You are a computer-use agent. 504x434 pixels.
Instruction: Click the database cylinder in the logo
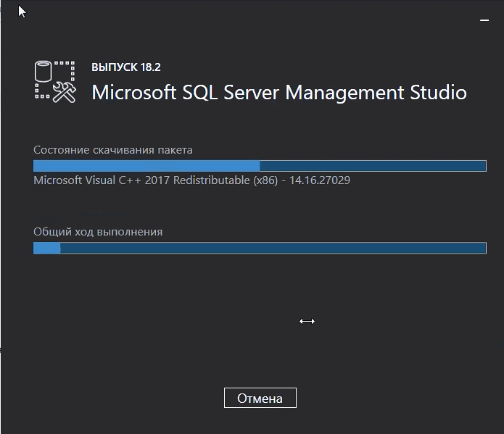tap(44, 72)
